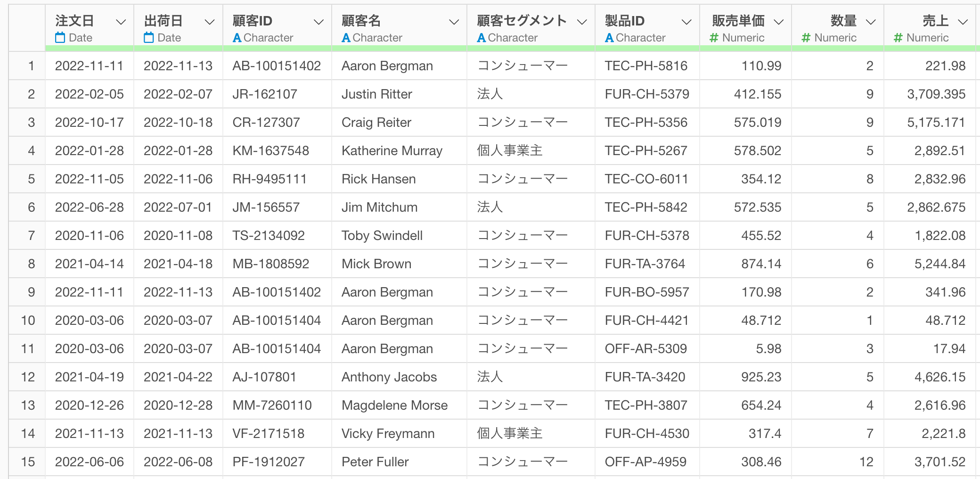Click the Numeric hash icon under 数量
Screen dimensions: 980x479
806,38
